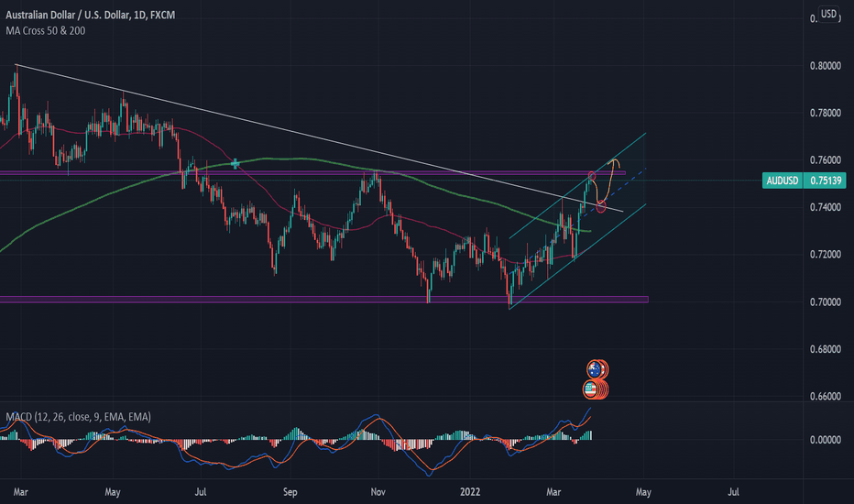Click the Mar label at the time axis start
854x504 pixels.
[21, 492]
